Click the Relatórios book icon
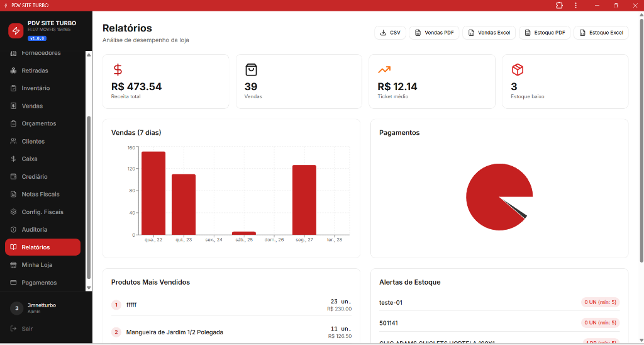 pyautogui.click(x=13, y=247)
